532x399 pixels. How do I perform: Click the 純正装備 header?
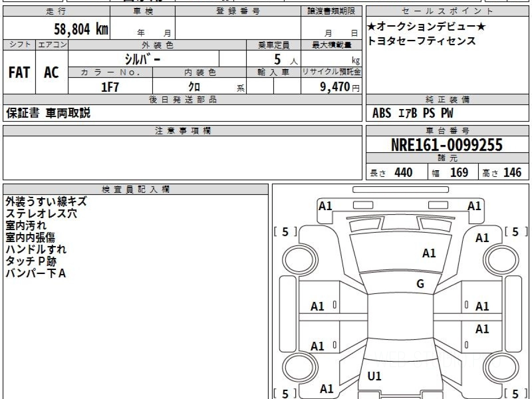click(x=448, y=100)
